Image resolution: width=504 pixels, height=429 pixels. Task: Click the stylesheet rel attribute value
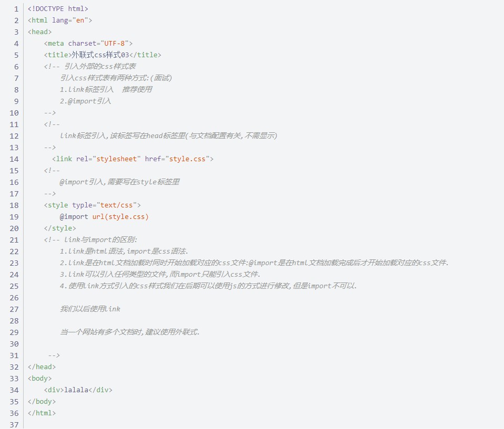(116, 159)
